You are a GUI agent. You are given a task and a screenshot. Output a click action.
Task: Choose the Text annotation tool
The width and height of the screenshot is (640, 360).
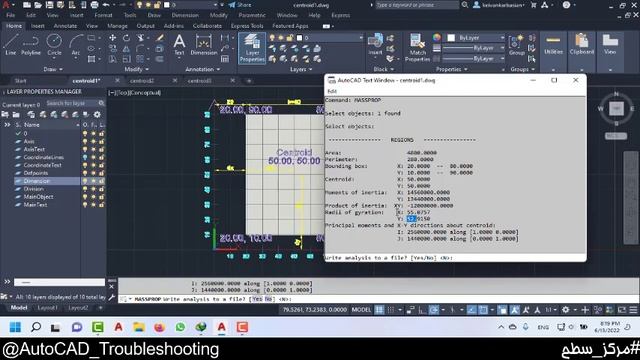(x=179, y=45)
